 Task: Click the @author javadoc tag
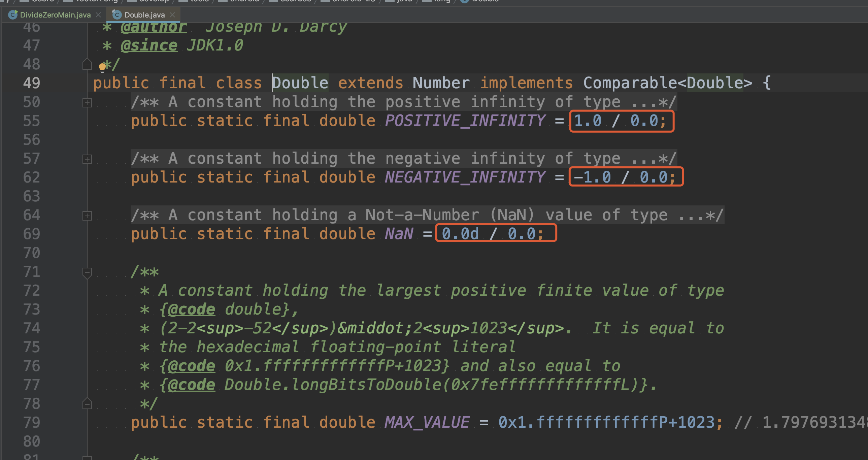point(154,27)
